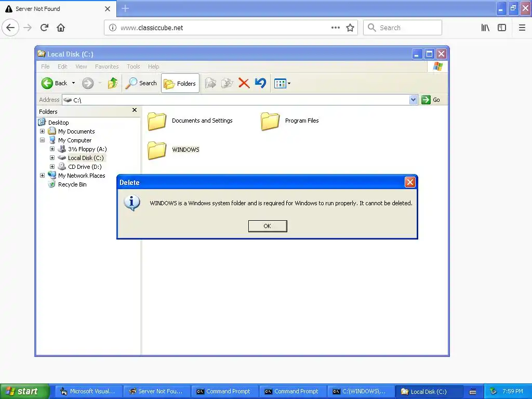
Task: Reload the page in the browser
Action: pos(45,28)
